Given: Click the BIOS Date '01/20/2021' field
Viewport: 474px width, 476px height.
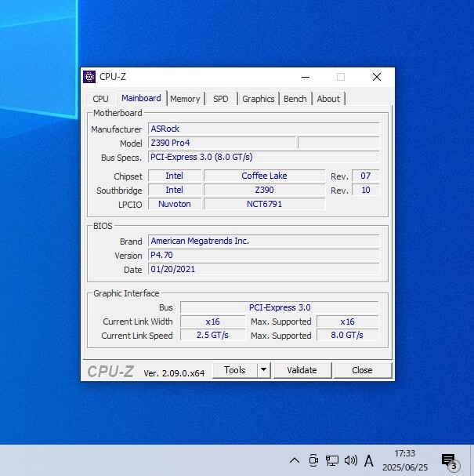Looking at the screenshot, I should pyautogui.click(x=263, y=269).
